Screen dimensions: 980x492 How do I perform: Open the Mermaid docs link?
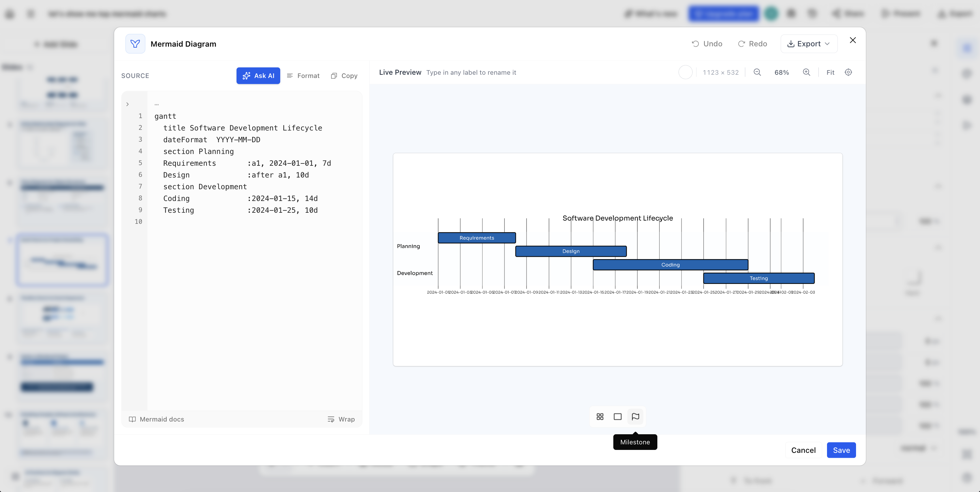(156, 419)
